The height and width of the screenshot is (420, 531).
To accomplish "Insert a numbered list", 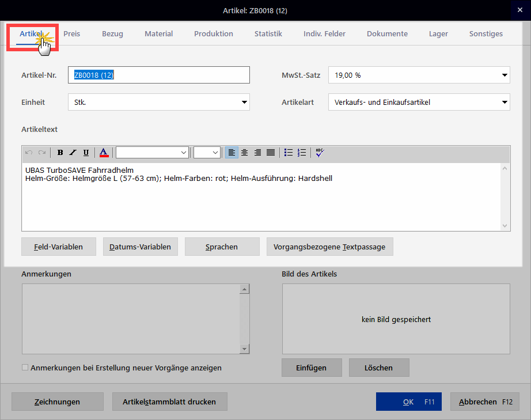I will (302, 153).
